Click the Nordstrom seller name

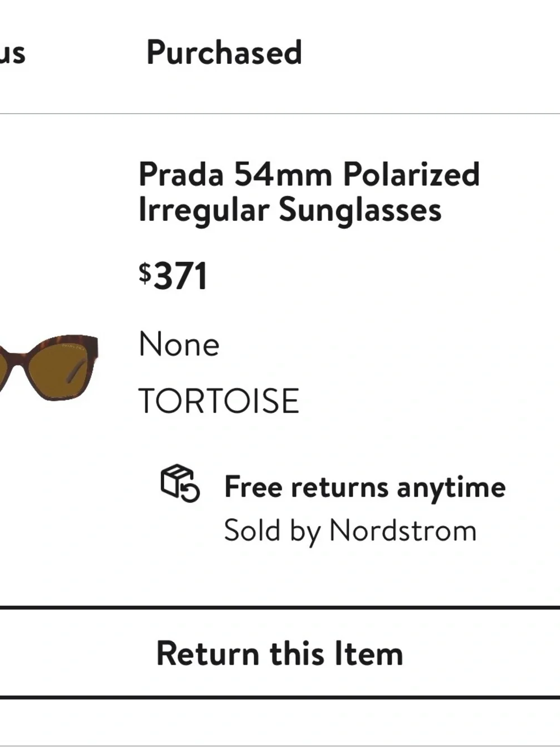403,530
